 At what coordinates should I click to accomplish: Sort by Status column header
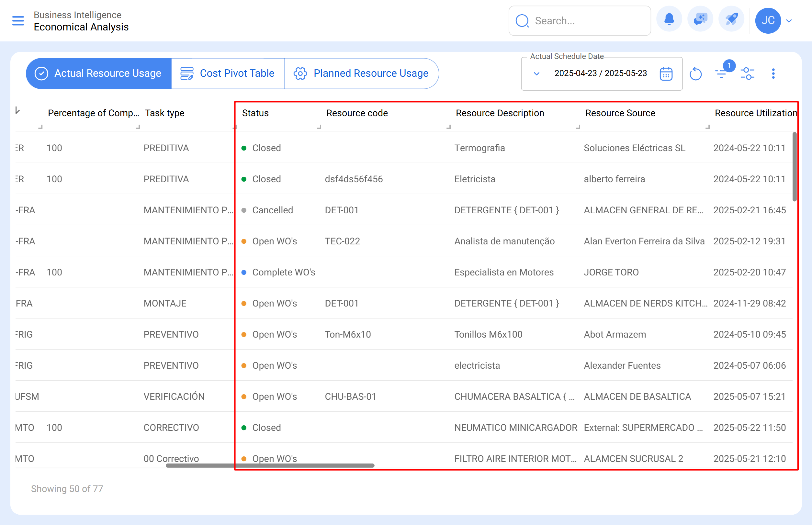tap(255, 113)
